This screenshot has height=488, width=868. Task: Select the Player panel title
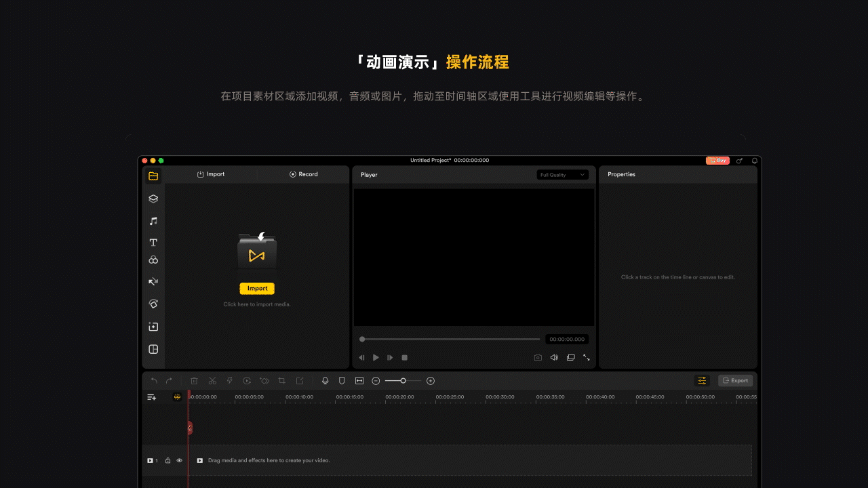coord(369,175)
